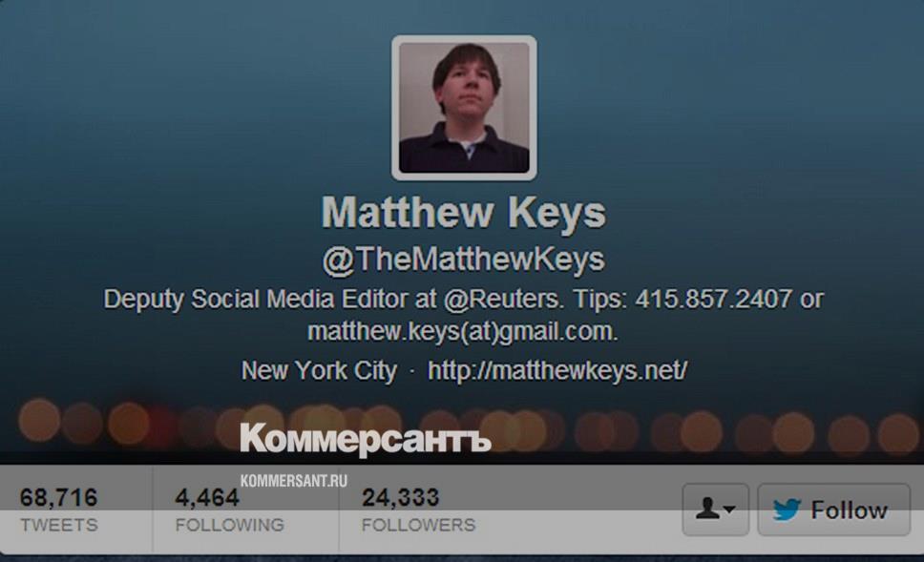Image resolution: width=924 pixels, height=562 pixels.
Task: View the 4,464 following count
Action: (207, 498)
